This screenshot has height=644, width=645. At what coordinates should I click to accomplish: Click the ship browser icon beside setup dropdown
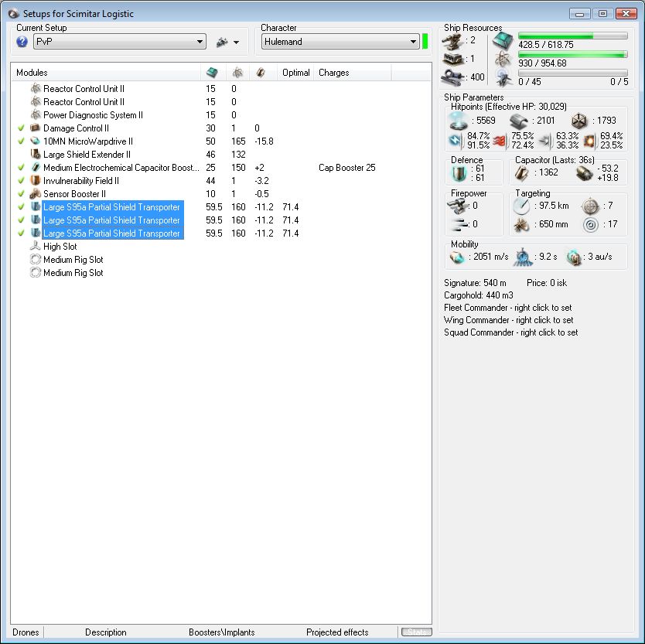[x=222, y=42]
